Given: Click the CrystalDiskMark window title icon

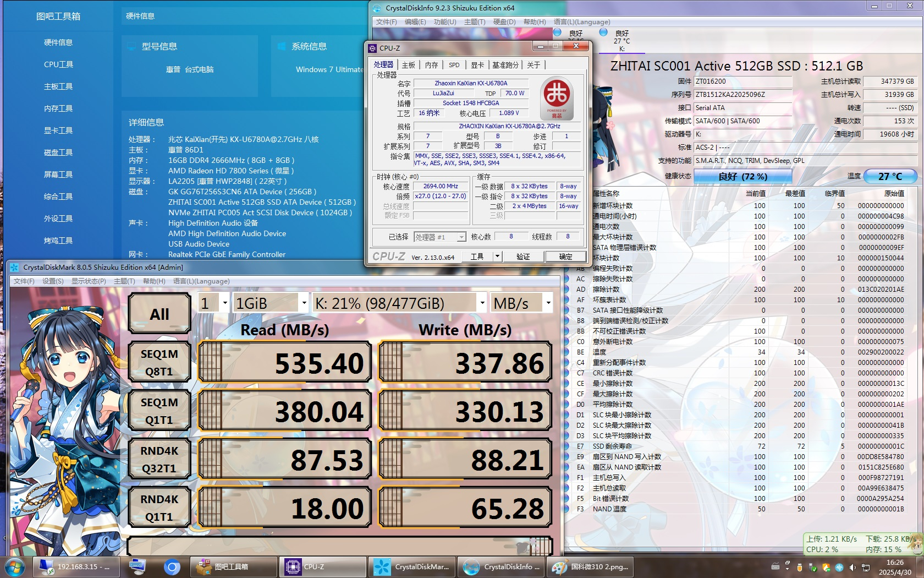Looking at the screenshot, I should [x=14, y=267].
